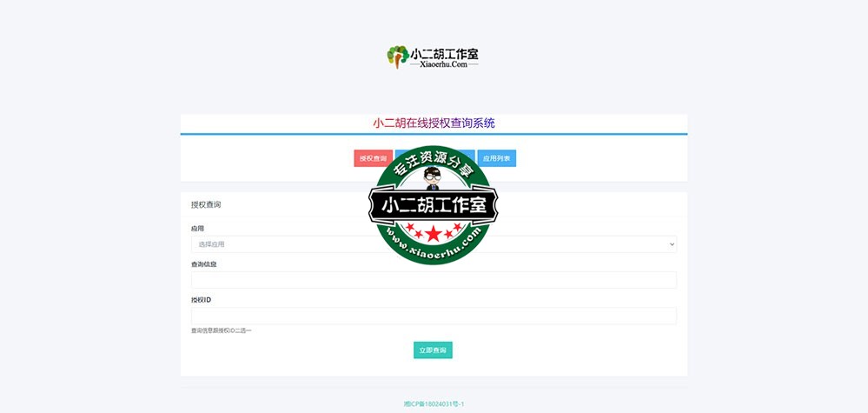Switch to the blue 应用列表 tab button
The width and height of the screenshot is (868, 413).
[496, 159]
